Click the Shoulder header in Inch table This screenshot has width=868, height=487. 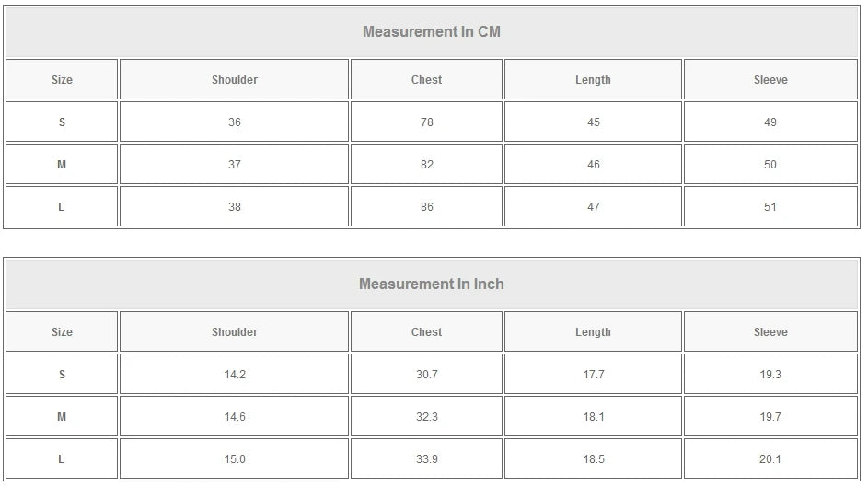coord(235,332)
